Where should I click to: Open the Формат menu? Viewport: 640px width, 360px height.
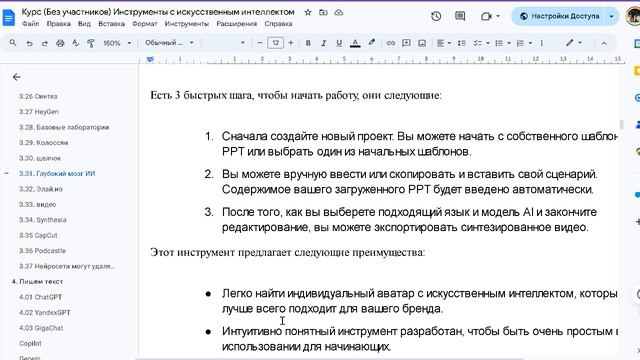144,24
